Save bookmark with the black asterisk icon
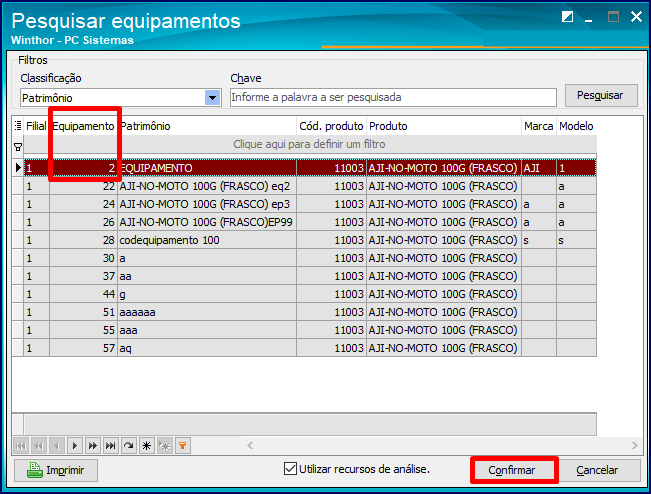The width and height of the screenshot is (651, 494). [x=147, y=446]
